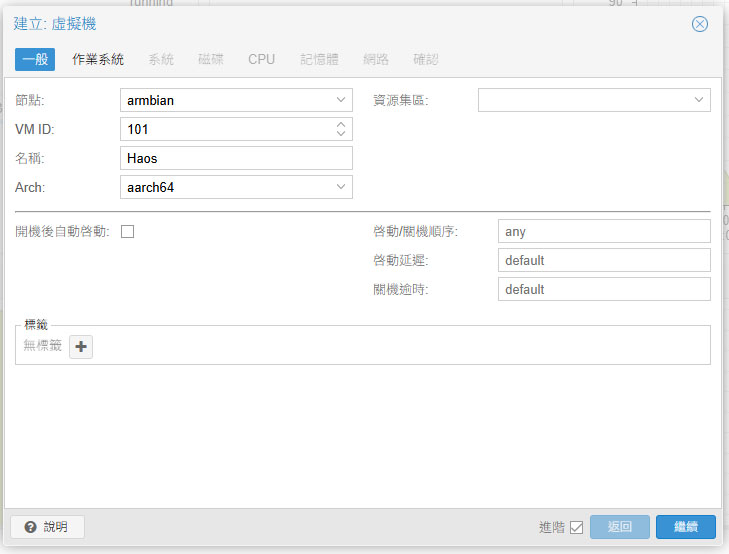This screenshot has height=554, width=729.
Task: Click the 繼續 next button
Action: click(685, 527)
